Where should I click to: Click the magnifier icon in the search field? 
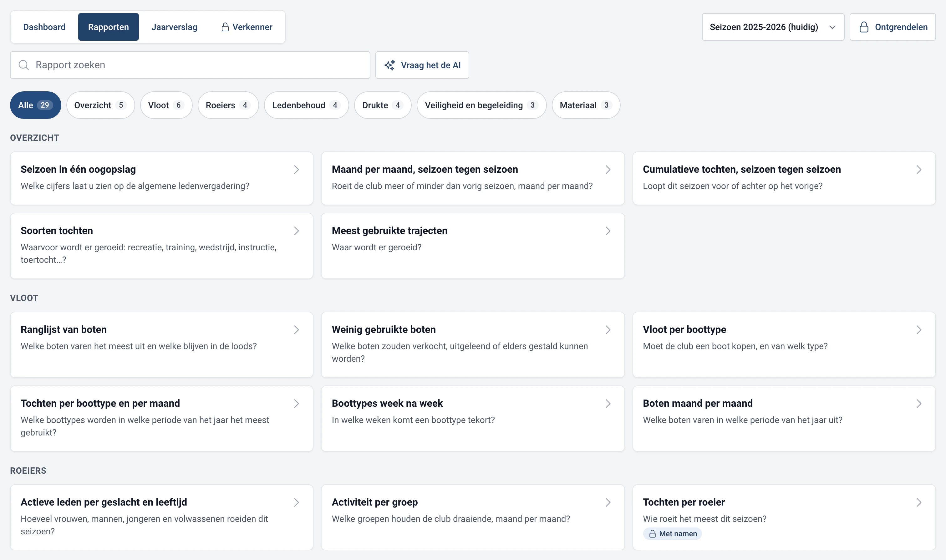[24, 65]
